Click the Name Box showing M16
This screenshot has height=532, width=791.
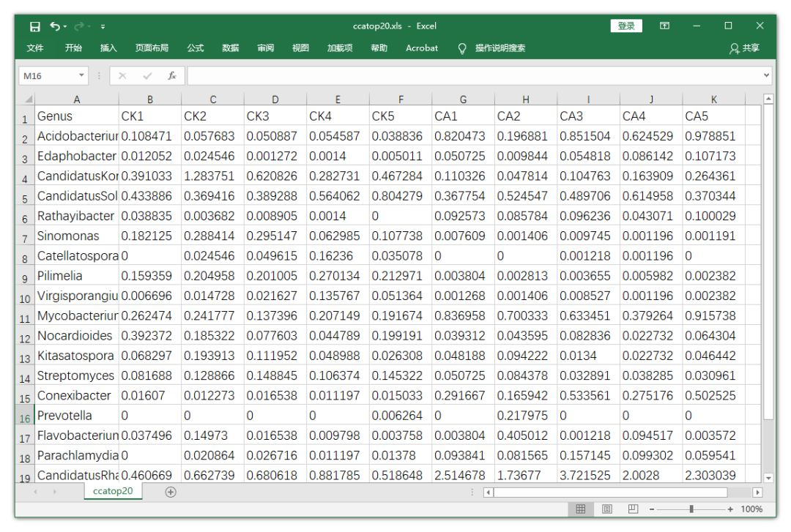coord(48,75)
